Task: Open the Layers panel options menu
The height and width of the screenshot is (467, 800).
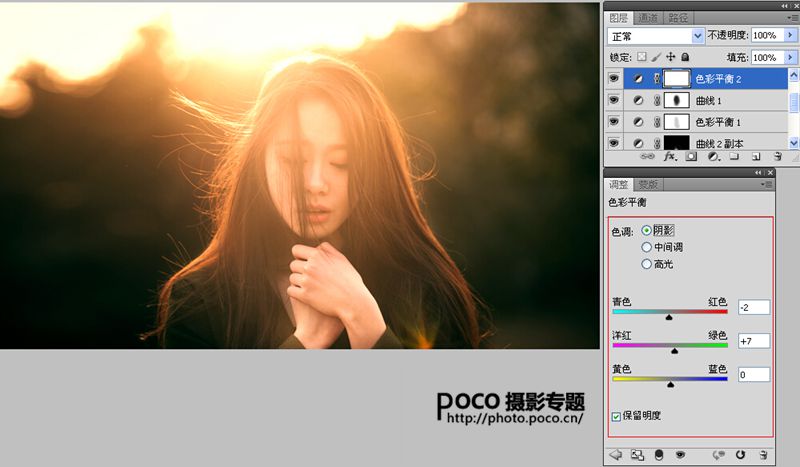Action: point(794,18)
